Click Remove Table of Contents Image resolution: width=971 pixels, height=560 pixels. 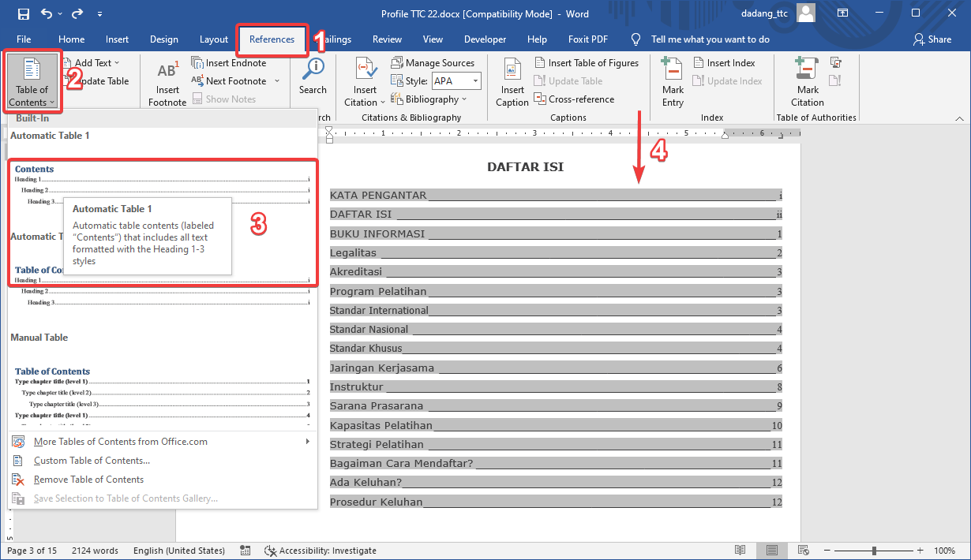pyautogui.click(x=88, y=480)
